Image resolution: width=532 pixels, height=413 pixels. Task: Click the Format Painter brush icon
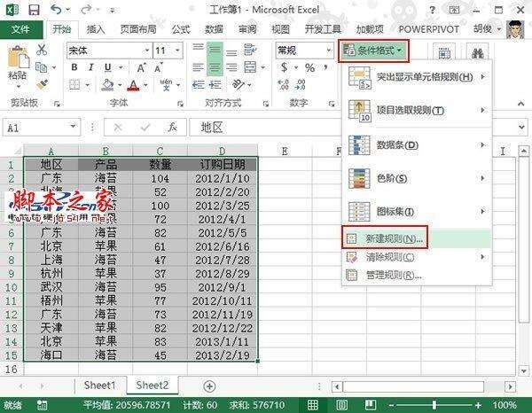pos(42,84)
